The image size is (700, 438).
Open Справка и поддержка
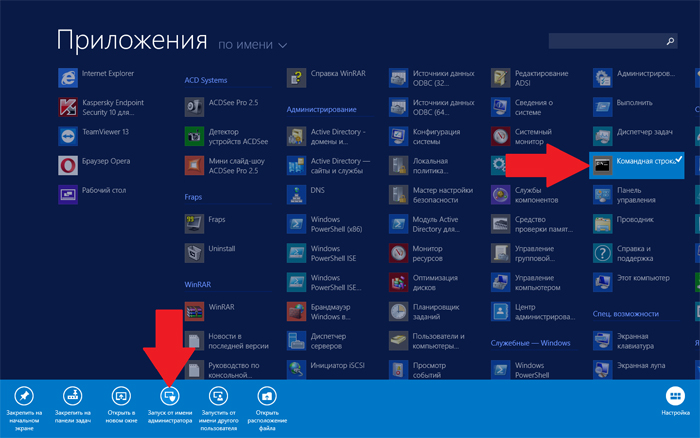tap(603, 253)
